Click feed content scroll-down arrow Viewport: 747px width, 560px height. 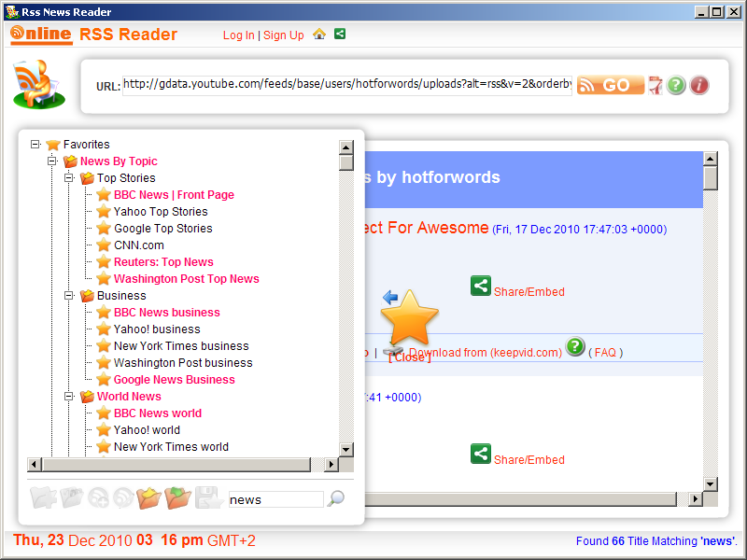pos(710,484)
